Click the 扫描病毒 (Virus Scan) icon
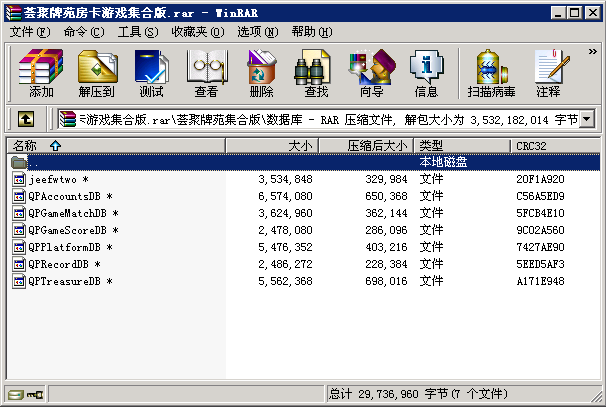 (x=491, y=74)
